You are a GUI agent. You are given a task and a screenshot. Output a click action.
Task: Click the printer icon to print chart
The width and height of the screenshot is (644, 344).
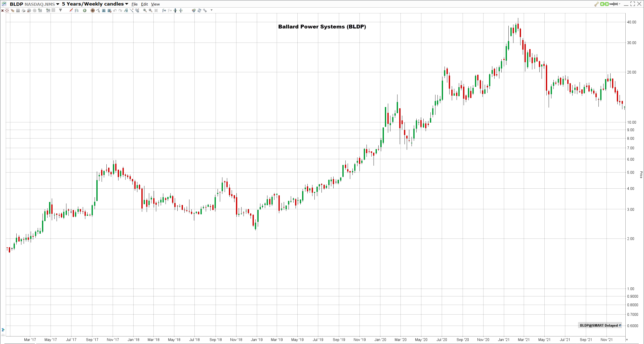coord(23,11)
